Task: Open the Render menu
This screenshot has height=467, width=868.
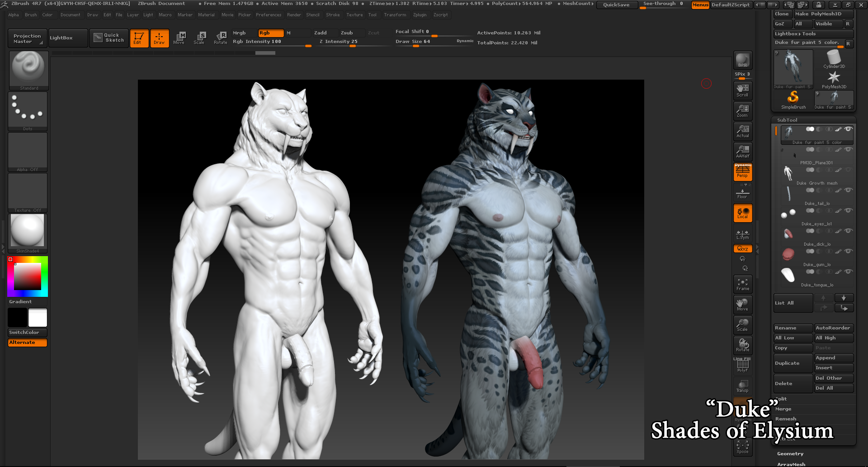Action: coord(294,15)
